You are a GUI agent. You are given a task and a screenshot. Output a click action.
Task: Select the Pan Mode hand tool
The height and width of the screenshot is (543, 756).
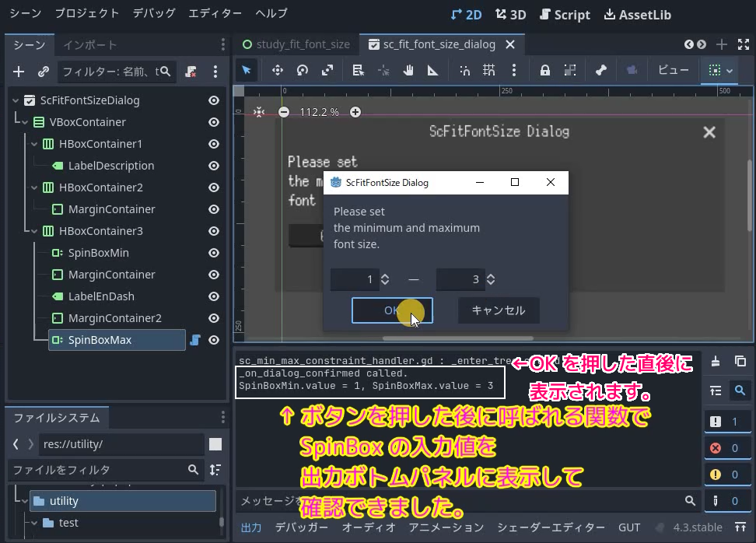point(408,71)
